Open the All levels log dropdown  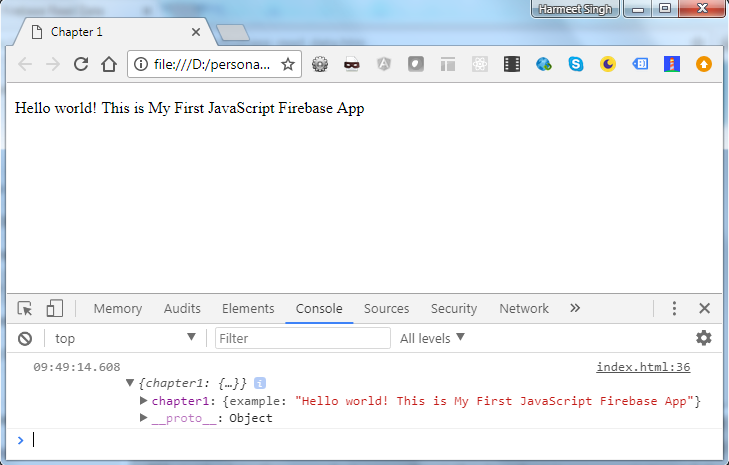click(432, 338)
